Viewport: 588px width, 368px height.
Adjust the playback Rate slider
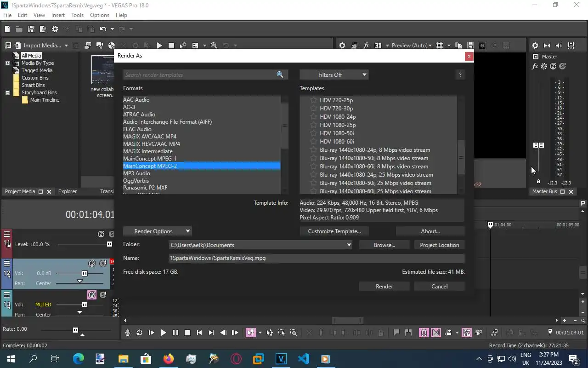coord(75,330)
